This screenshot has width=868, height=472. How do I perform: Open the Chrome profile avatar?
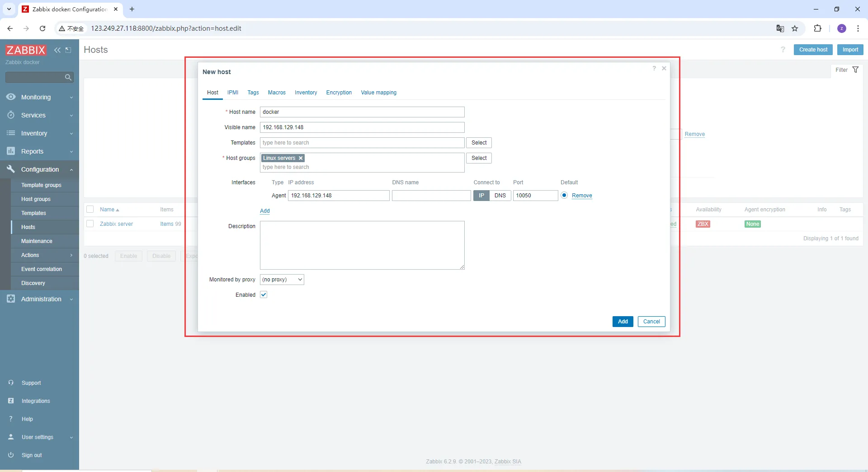[x=842, y=28]
